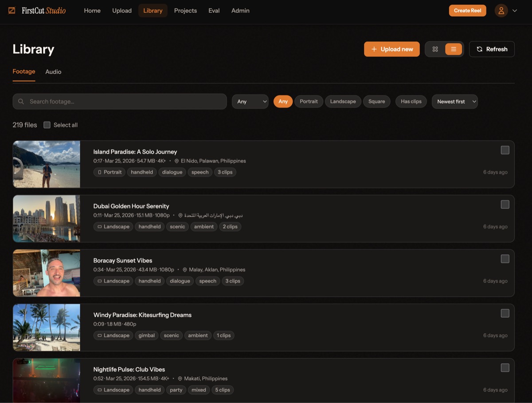The image size is (532, 403).
Task: Switch to the Audio tab
Action: point(53,71)
